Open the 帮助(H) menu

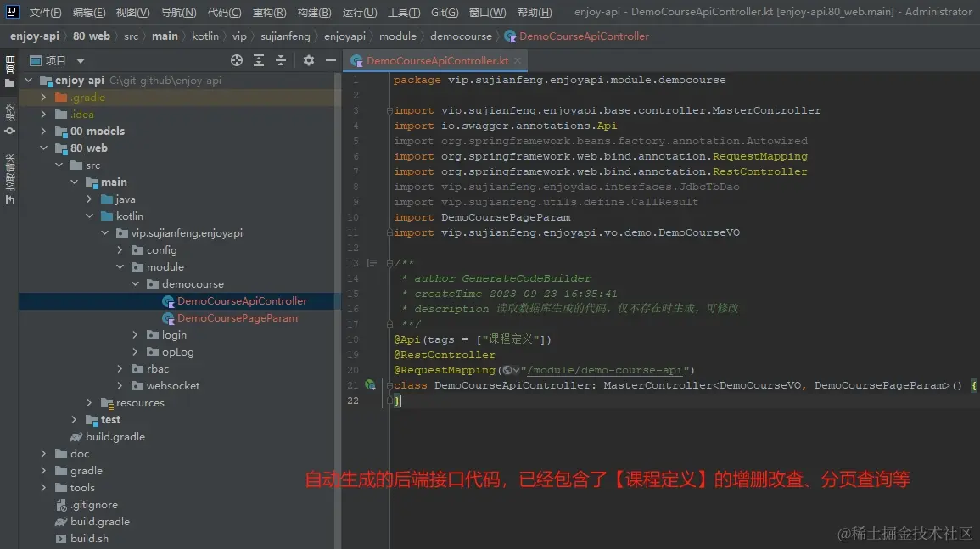[535, 12]
